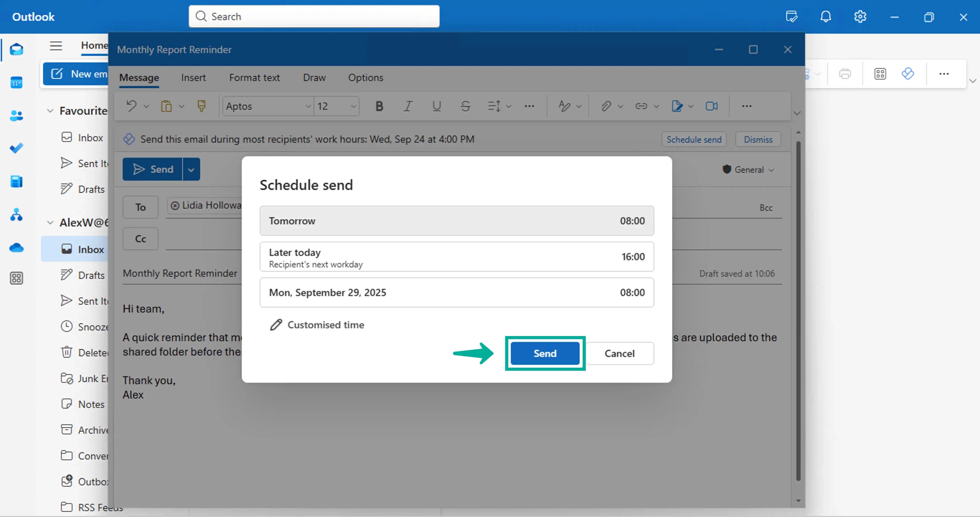This screenshot has width=980, height=517.
Task: Apply bold formatting to text
Action: (x=379, y=106)
